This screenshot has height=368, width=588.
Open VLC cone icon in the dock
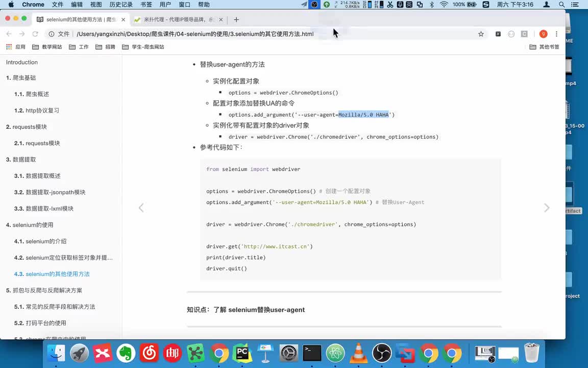point(358,353)
